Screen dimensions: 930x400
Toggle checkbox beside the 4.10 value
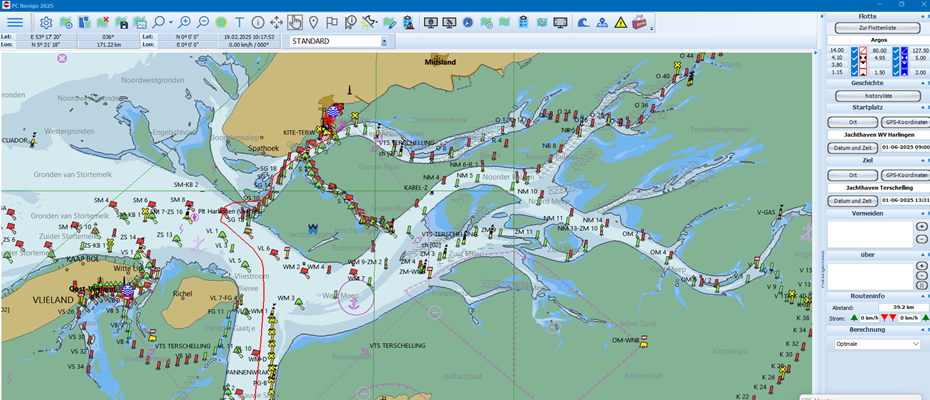click(854, 58)
